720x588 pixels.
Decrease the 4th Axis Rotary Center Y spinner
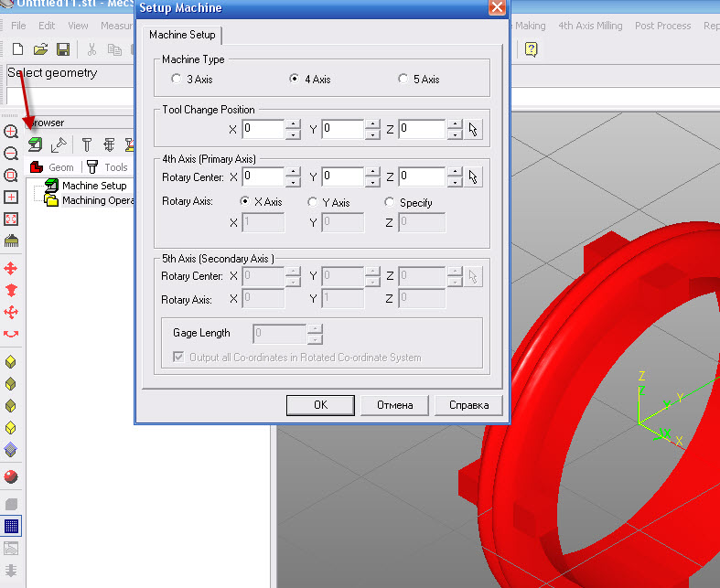tap(373, 182)
